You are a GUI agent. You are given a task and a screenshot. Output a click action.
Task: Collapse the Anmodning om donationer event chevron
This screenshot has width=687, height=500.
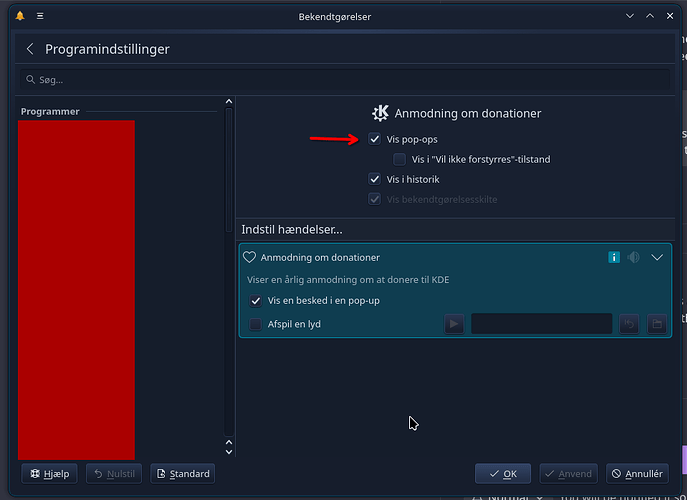[x=657, y=257]
